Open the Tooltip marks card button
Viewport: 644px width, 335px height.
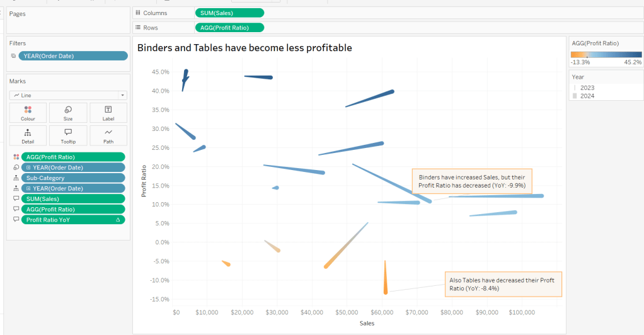(68, 135)
